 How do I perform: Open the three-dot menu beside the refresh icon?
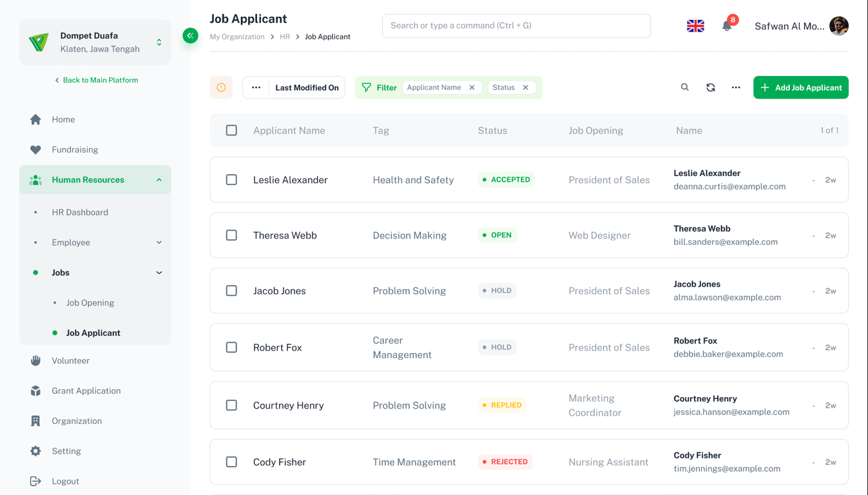[x=736, y=87]
